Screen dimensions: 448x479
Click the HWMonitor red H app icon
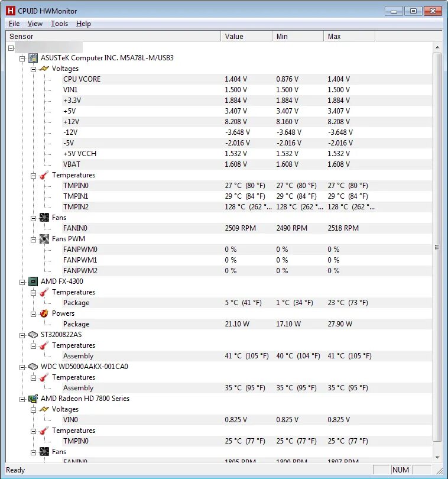coord(11,11)
